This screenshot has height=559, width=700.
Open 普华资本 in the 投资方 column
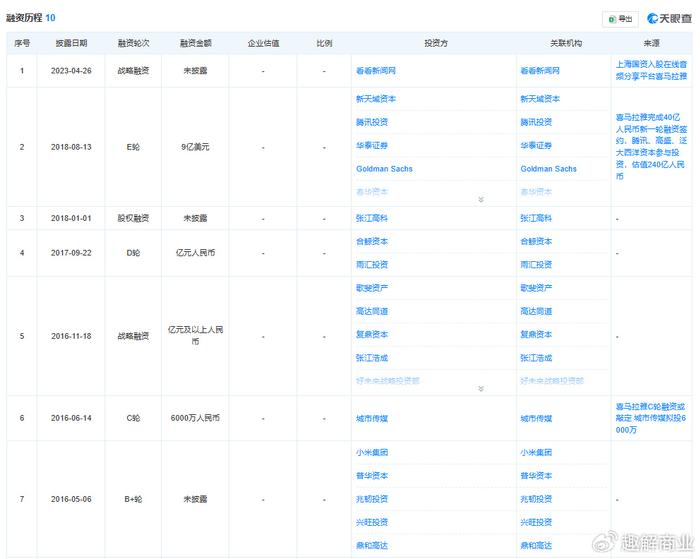(372, 476)
